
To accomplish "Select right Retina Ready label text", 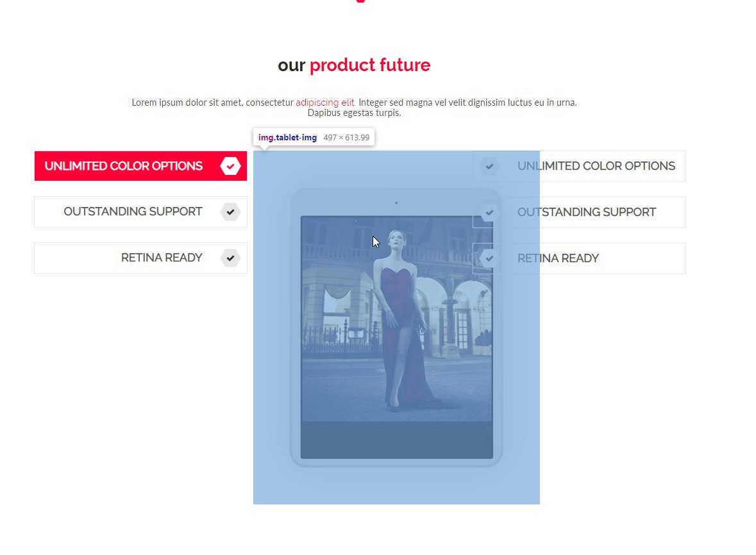I will 559,258.
